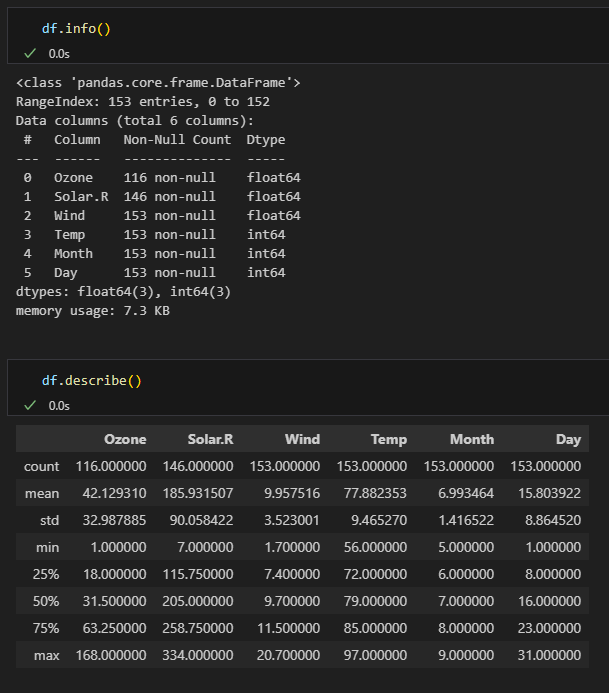Select the std row label in the describe table

(48, 520)
